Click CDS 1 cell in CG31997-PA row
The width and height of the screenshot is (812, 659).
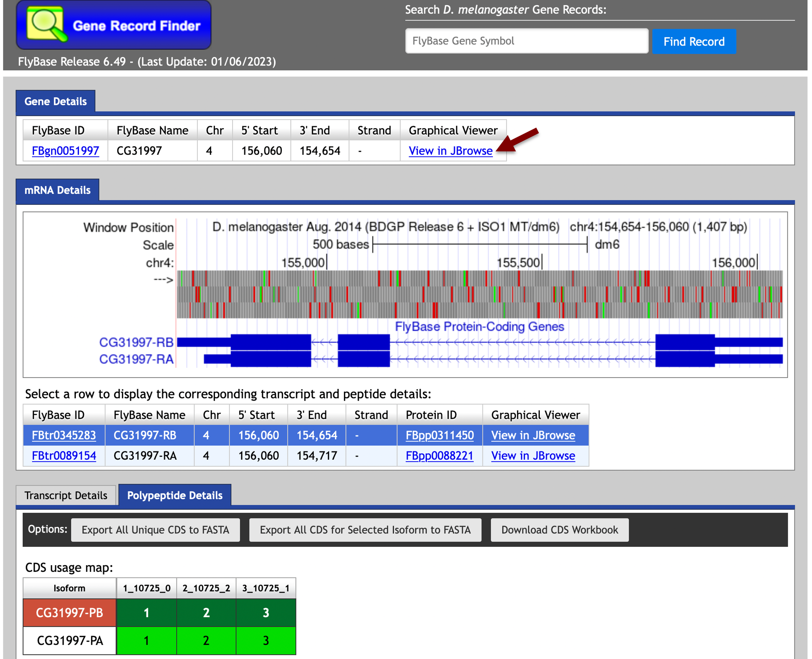click(146, 641)
